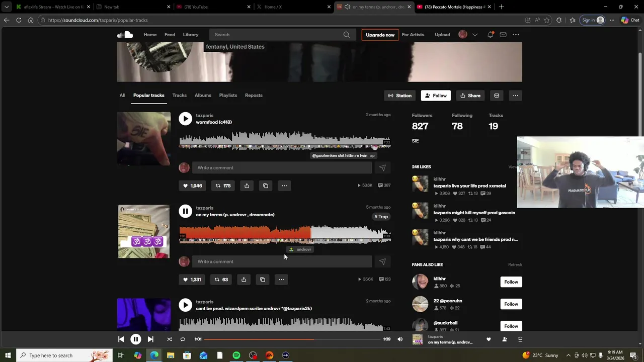This screenshot has width=644, height=362.
Task: Seek in the bottom player progress bar
Action: pos(292,339)
